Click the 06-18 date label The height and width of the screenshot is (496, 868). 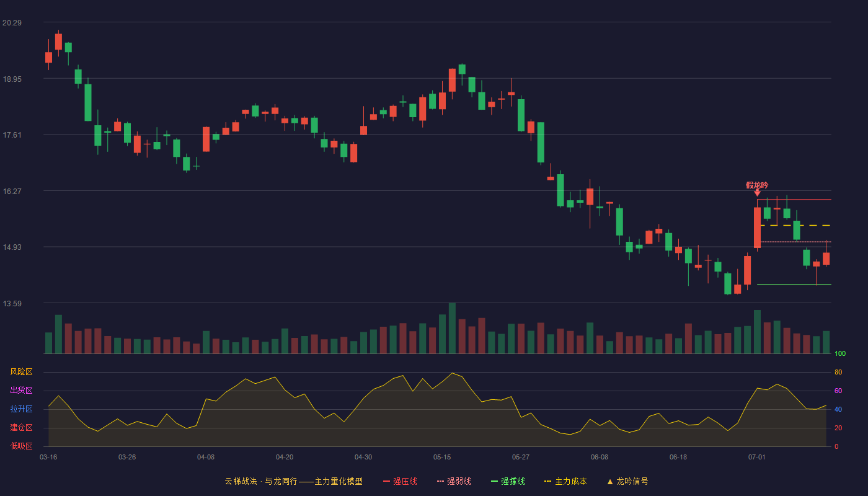click(x=678, y=457)
